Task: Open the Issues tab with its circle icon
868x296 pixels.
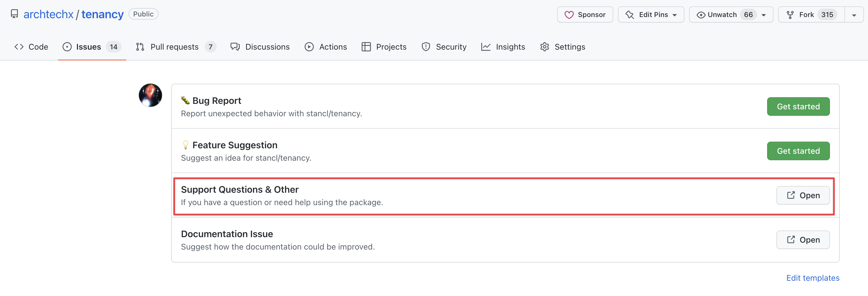Action: point(67,47)
